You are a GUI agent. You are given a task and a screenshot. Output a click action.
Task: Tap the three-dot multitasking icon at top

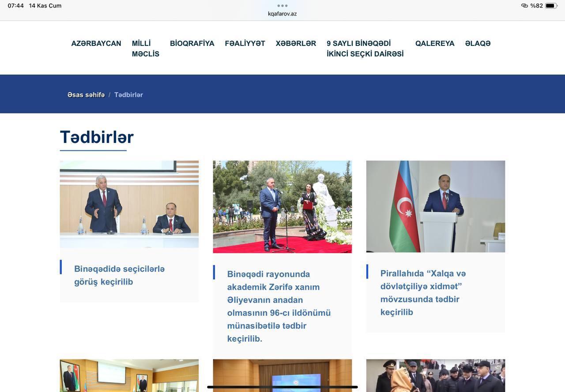click(282, 6)
